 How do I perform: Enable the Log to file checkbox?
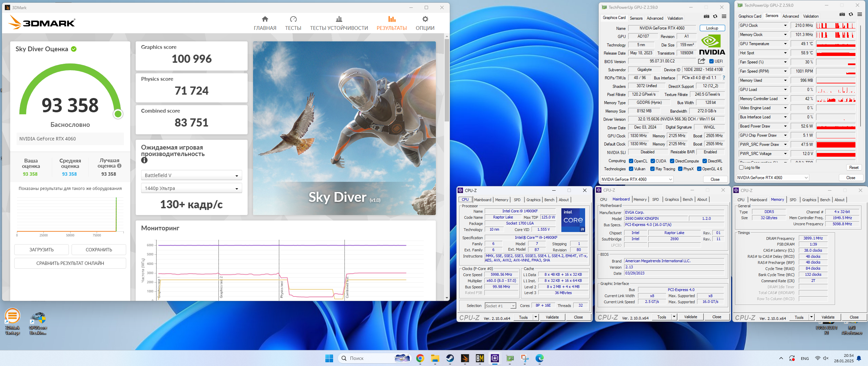741,168
